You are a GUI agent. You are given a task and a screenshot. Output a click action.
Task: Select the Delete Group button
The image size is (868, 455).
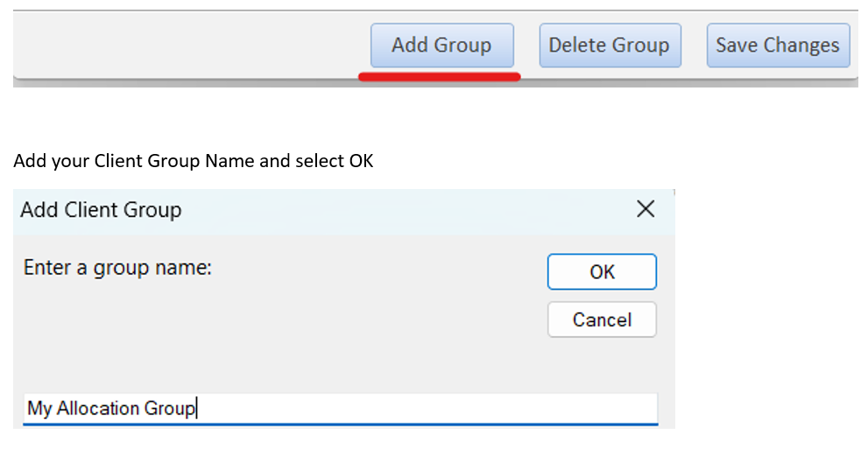click(x=610, y=45)
